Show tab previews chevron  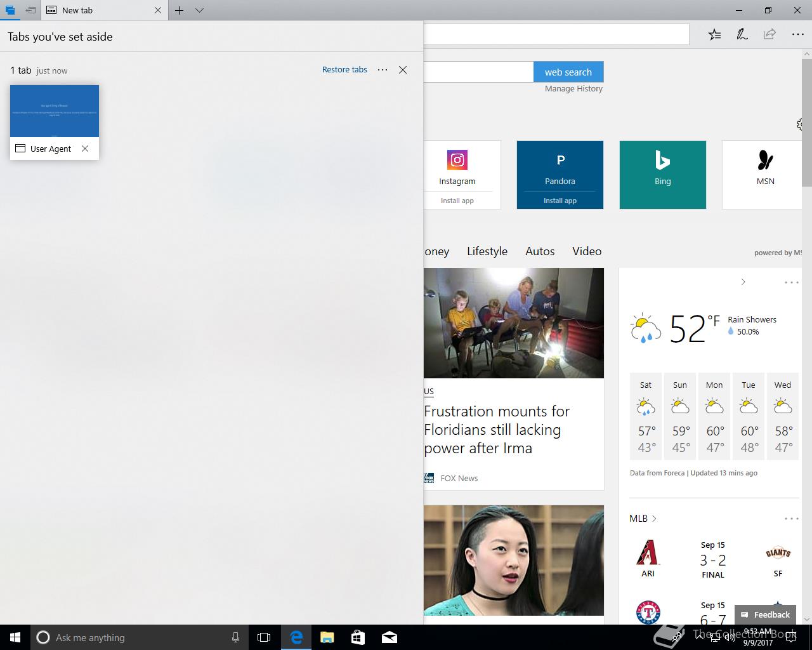tap(199, 10)
